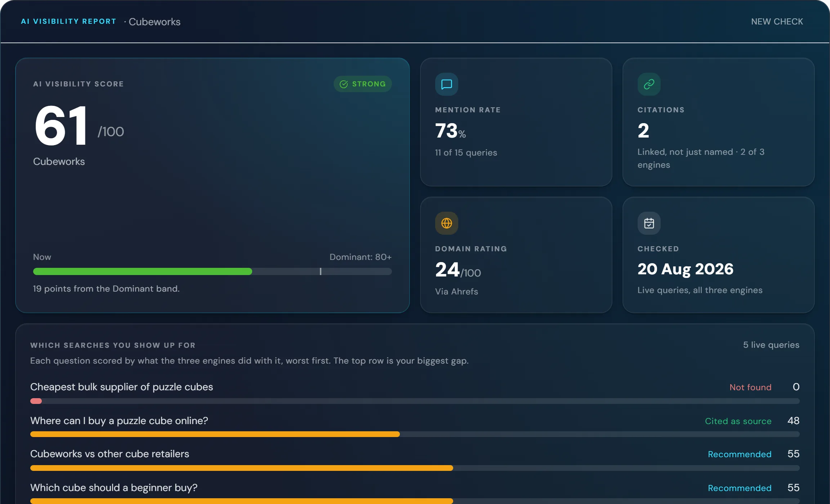The width and height of the screenshot is (830, 504).
Task: Click the 24/100 domain rating value
Action: (x=458, y=270)
